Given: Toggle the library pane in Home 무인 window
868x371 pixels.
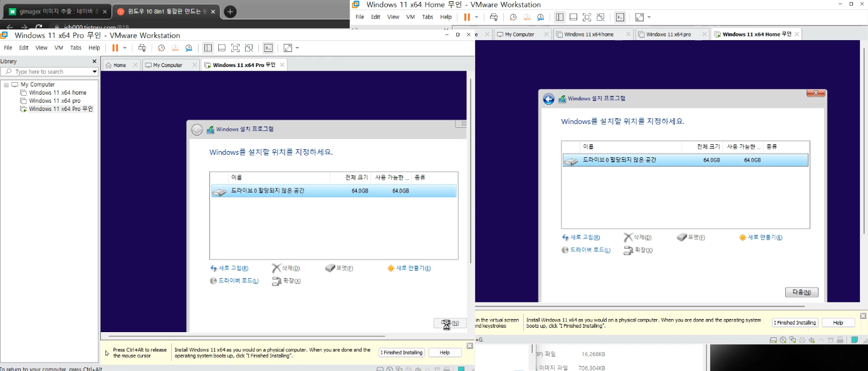Looking at the screenshot, I should pyautogui.click(x=559, y=17).
